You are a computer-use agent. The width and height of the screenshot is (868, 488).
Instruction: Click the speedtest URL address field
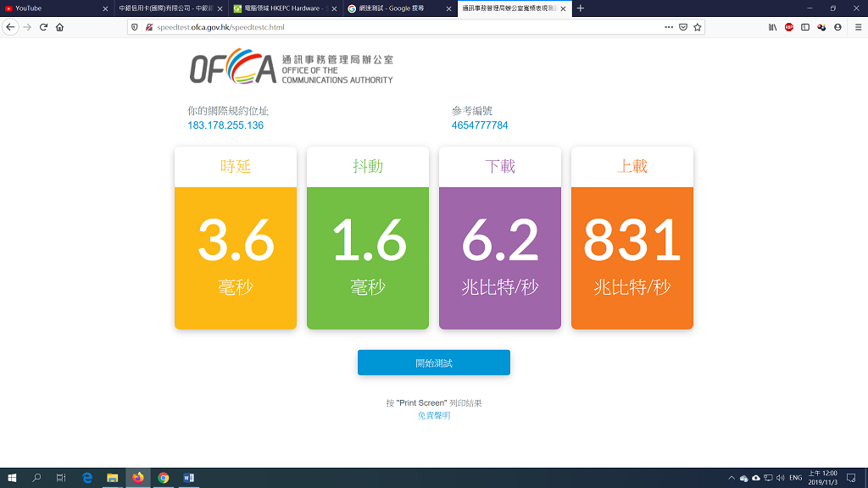[x=381, y=27]
